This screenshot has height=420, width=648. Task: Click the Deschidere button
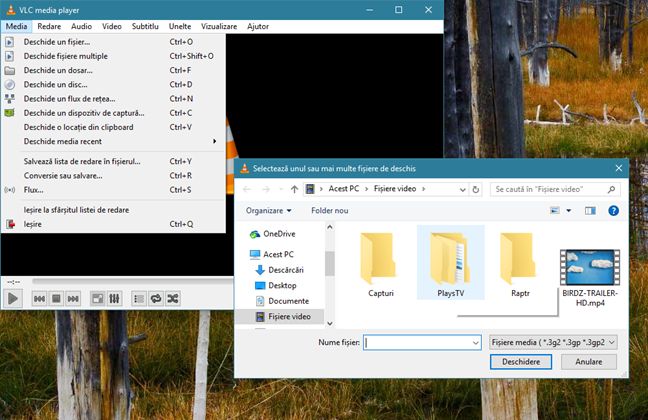tap(521, 362)
